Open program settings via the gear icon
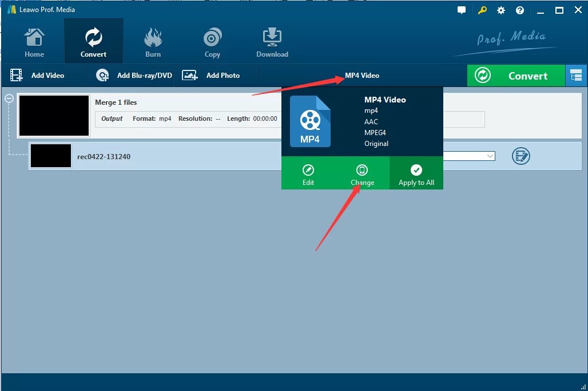The width and height of the screenshot is (588, 391). click(x=500, y=10)
